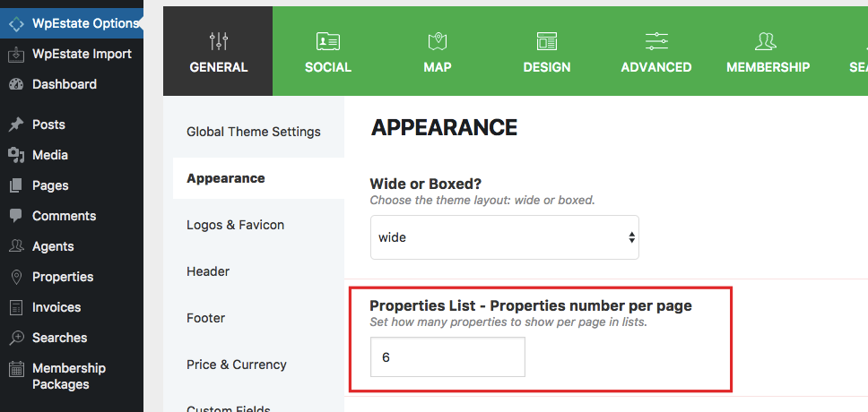Click the Posts pushpin icon

[x=17, y=125]
